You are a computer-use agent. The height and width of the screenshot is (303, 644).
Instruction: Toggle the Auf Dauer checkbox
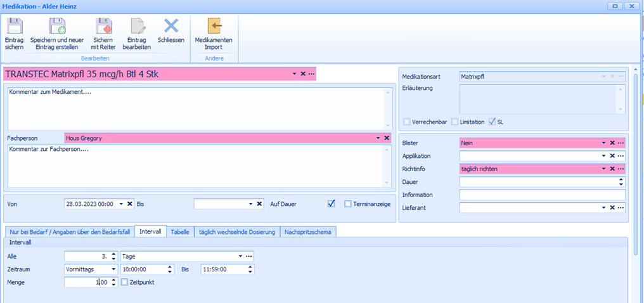coord(331,203)
